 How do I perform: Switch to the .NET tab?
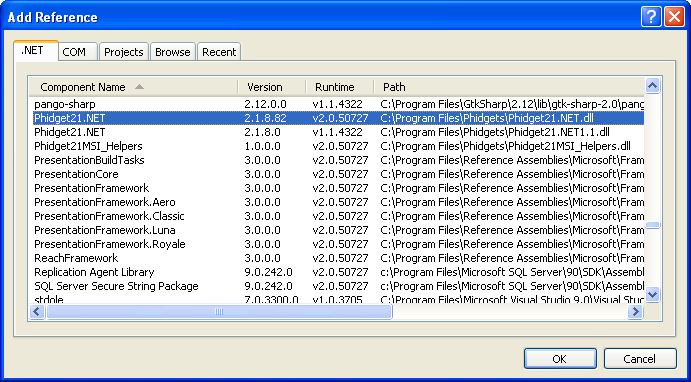(36, 51)
